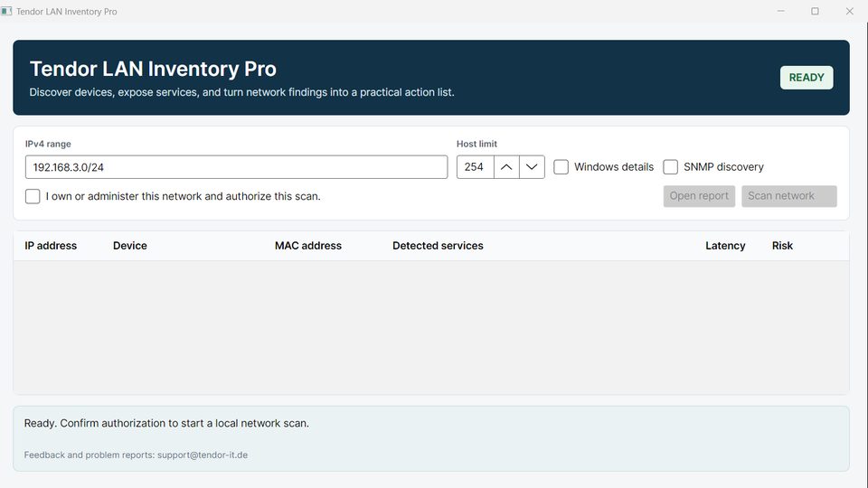
Task: Click the 'Host limit' label
Action: click(x=476, y=144)
